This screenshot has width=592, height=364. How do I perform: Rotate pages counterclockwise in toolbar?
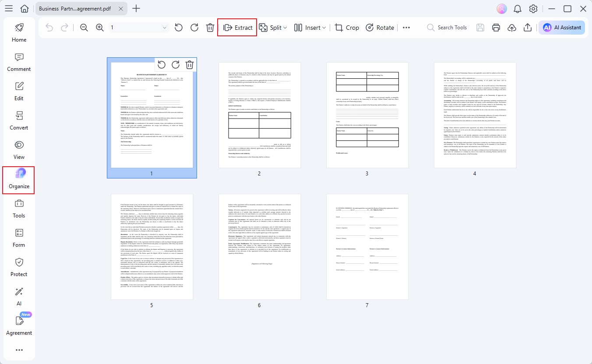point(179,28)
